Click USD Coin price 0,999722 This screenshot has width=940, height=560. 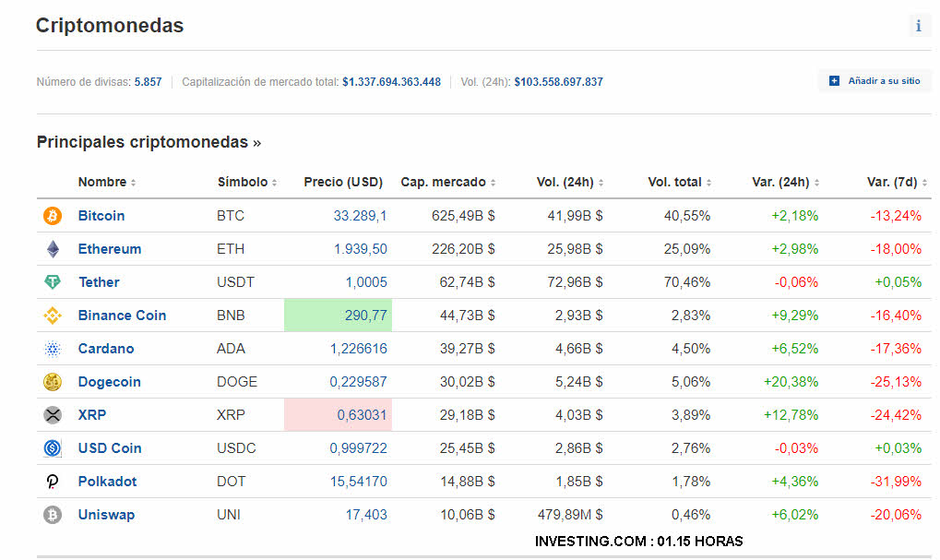[359, 447]
